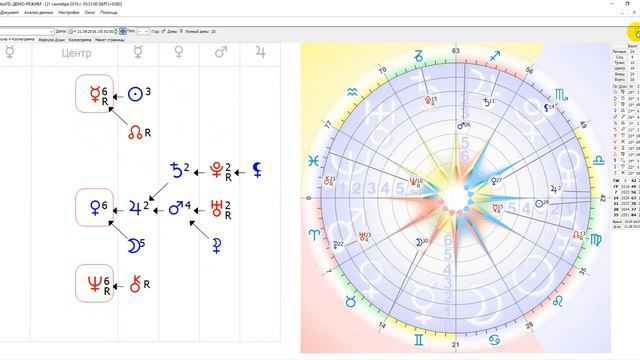
Task: Click the Jupiter column header symbol
Action: [260, 52]
